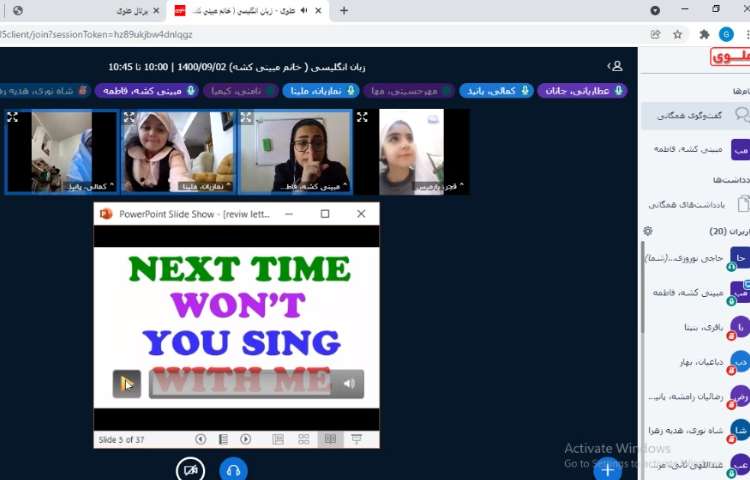The image size is (750, 480).
Task: Switch to the first browser tab
Action: (x=60, y=10)
